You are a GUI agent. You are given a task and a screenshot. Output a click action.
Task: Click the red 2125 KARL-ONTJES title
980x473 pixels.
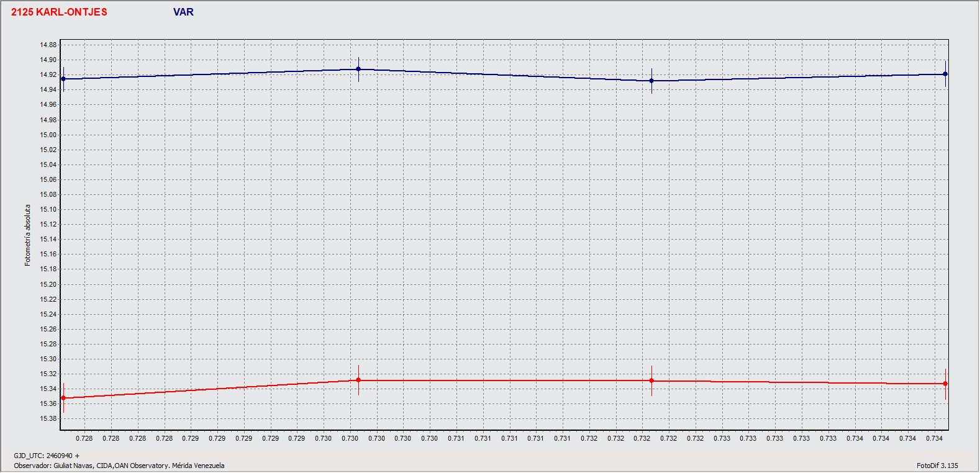pyautogui.click(x=59, y=12)
